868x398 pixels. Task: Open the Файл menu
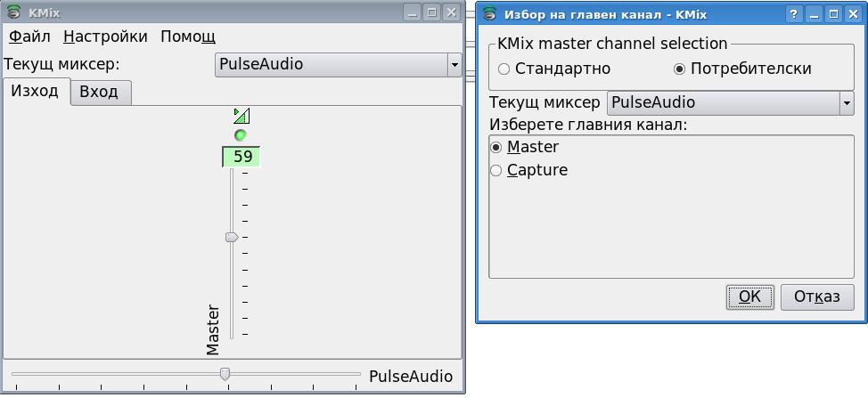point(30,37)
